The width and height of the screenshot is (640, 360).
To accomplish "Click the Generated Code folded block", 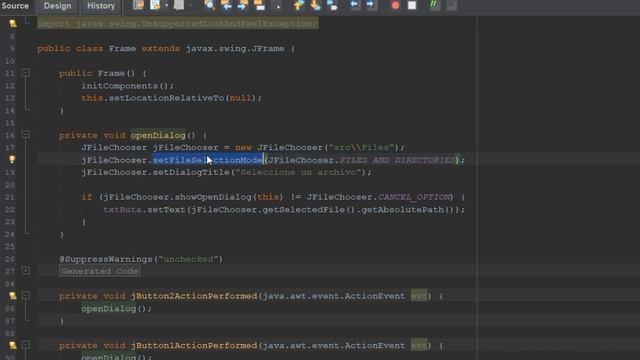I will tap(100, 271).
